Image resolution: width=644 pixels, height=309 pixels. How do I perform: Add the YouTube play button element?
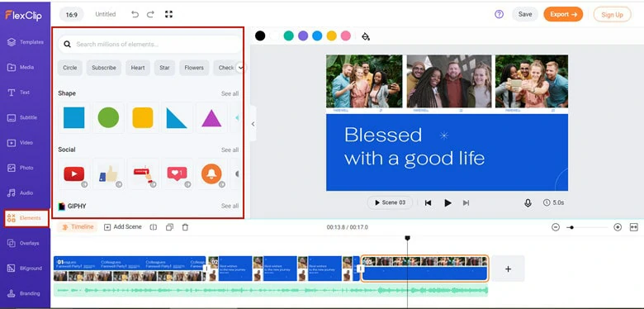(x=74, y=174)
